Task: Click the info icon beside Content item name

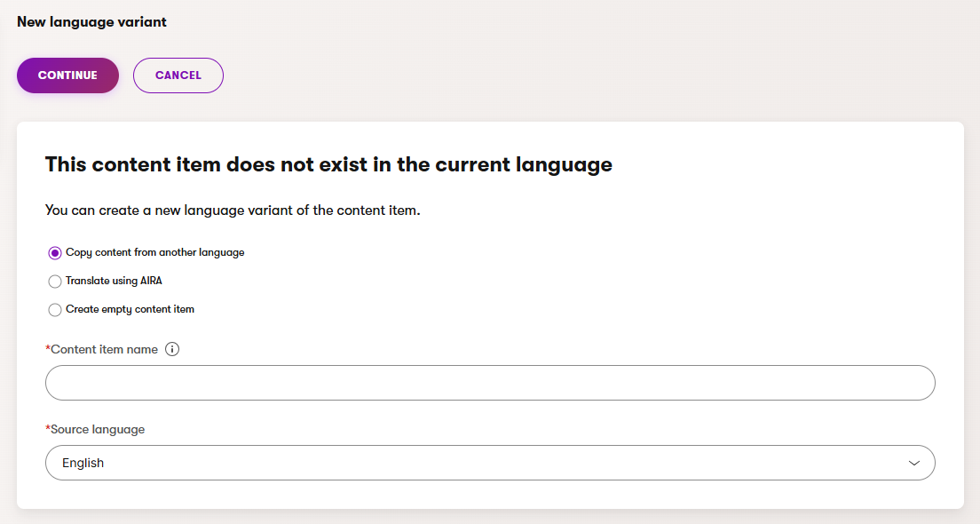Action: pyautogui.click(x=172, y=350)
